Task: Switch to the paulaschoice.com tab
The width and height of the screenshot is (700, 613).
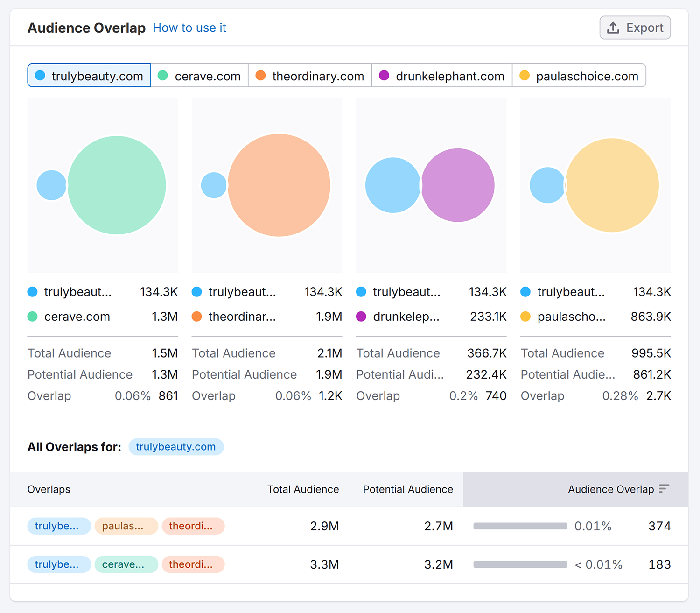Action: tap(579, 76)
